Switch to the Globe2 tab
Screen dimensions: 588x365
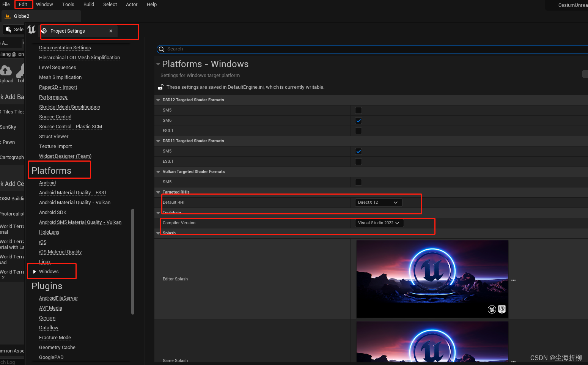(41, 16)
